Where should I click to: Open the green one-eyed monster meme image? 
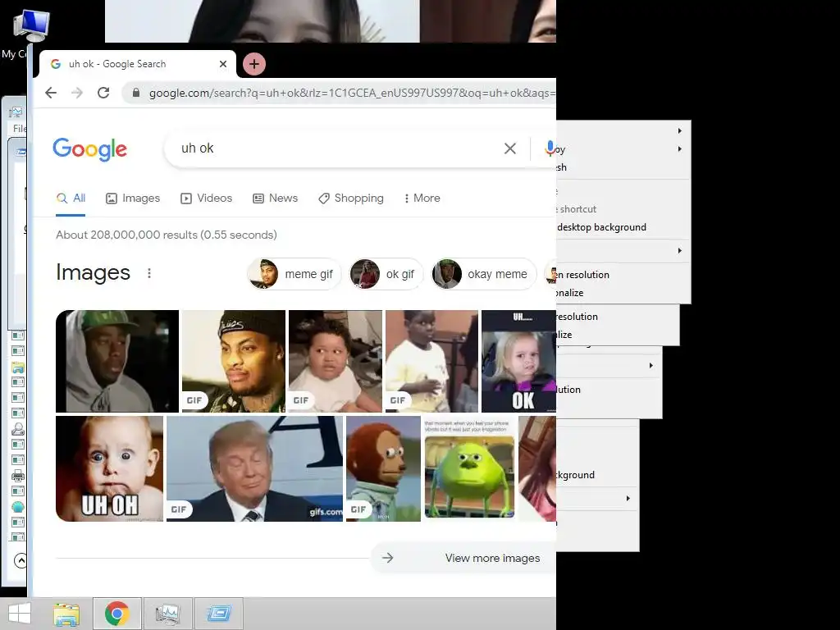(x=470, y=468)
